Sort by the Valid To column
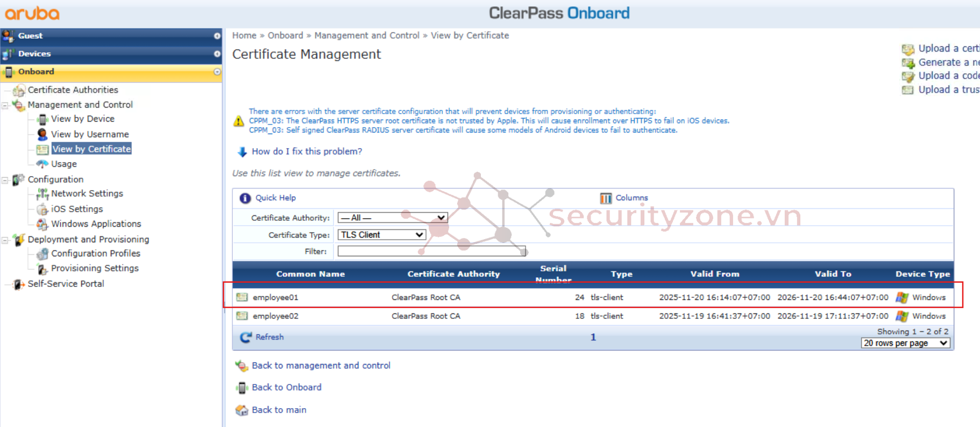980x427 pixels. point(833,274)
